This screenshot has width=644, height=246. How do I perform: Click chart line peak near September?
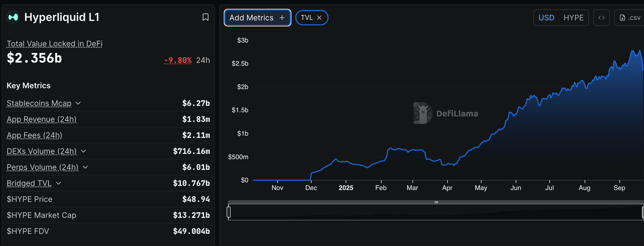632,51
